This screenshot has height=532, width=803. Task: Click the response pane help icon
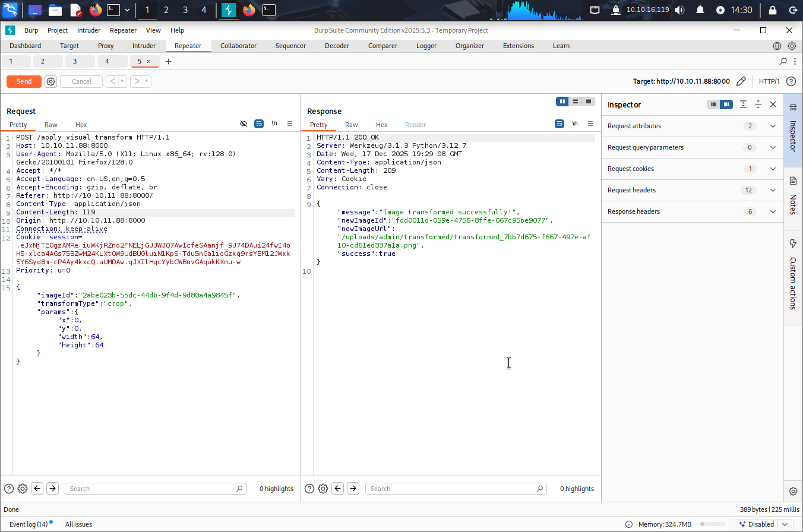click(x=309, y=489)
